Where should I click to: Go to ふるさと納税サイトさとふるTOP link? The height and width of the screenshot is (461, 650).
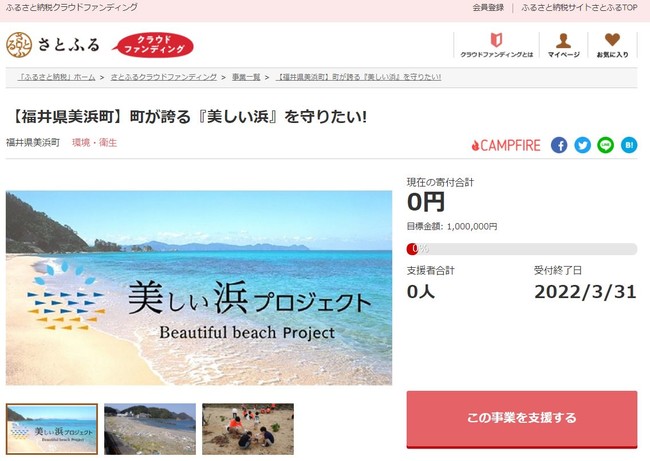coord(579,7)
